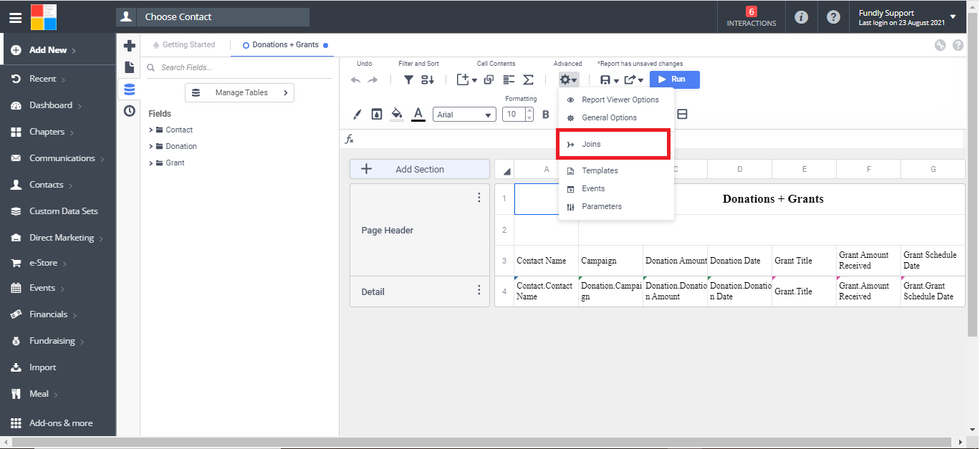The width and height of the screenshot is (980, 449).
Task: Select the database fields icon
Action: 130,90
